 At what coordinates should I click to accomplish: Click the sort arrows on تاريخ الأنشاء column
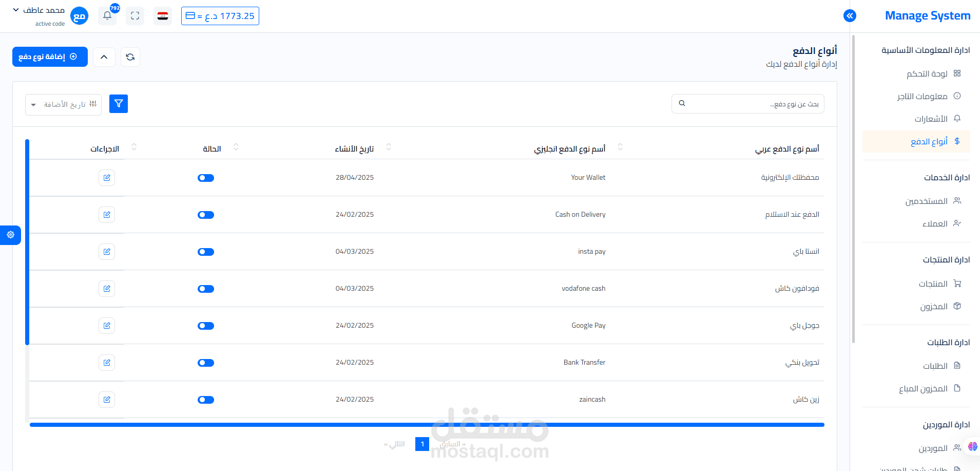(389, 147)
